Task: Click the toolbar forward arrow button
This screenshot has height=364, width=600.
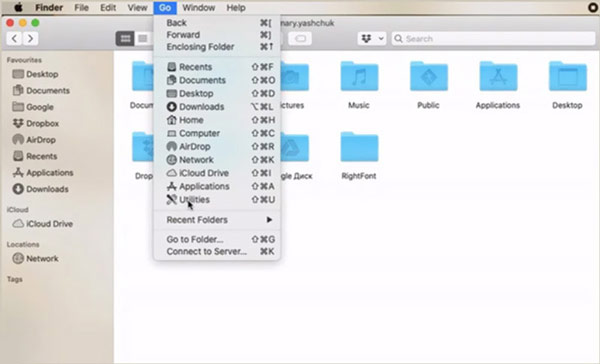Action: pyautogui.click(x=30, y=39)
